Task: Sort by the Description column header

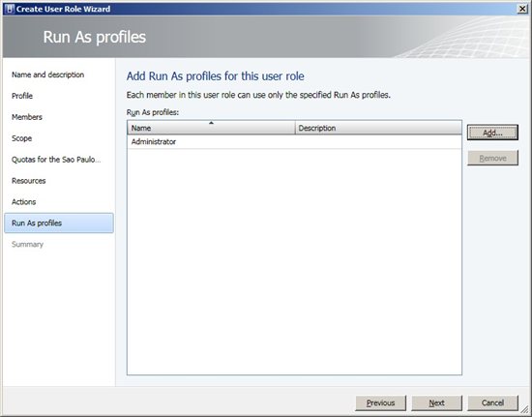Action: [378, 128]
